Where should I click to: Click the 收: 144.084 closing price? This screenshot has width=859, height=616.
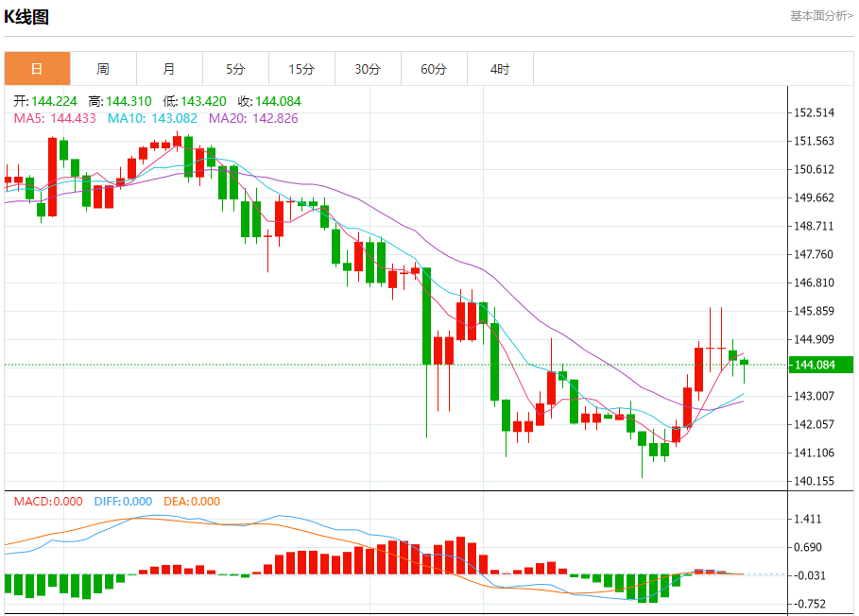(x=269, y=101)
